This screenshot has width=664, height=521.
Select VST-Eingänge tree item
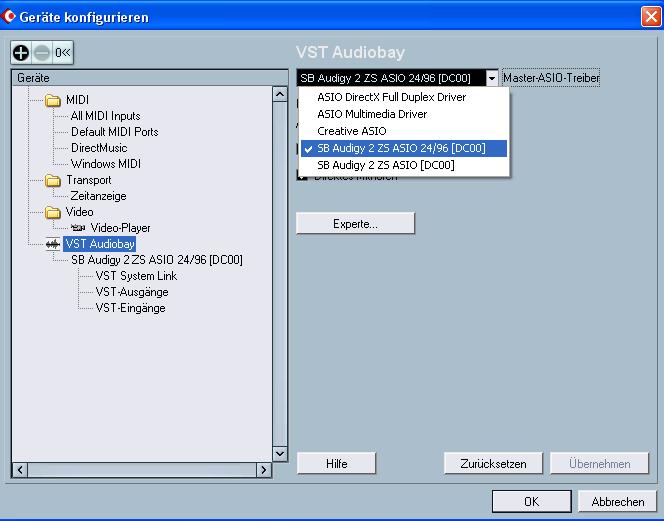click(x=130, y=308)
